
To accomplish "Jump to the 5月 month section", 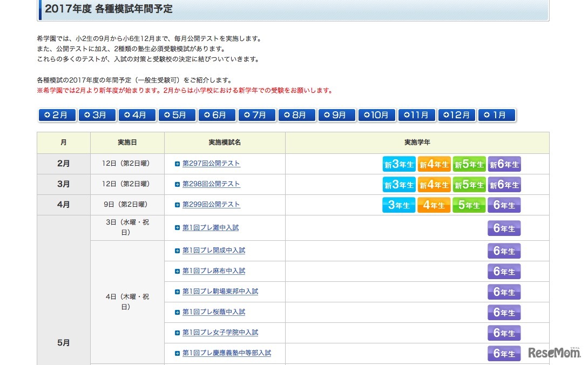I will (x=177, y=115).
